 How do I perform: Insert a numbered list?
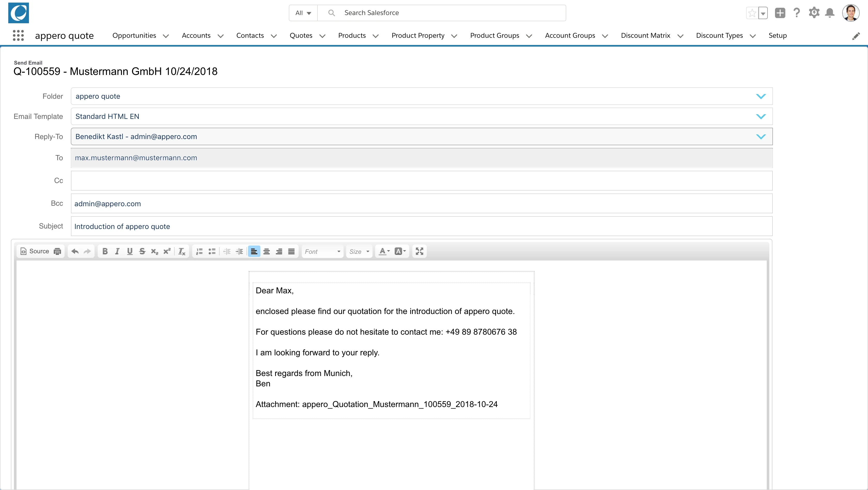point(199,251)
